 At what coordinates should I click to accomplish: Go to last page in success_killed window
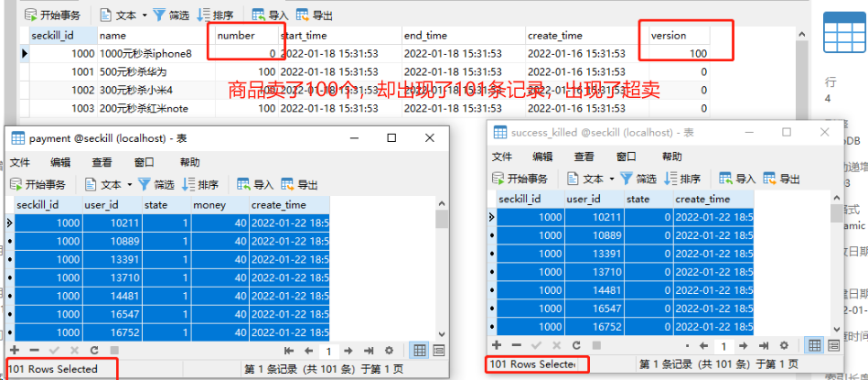coord(764,345)
